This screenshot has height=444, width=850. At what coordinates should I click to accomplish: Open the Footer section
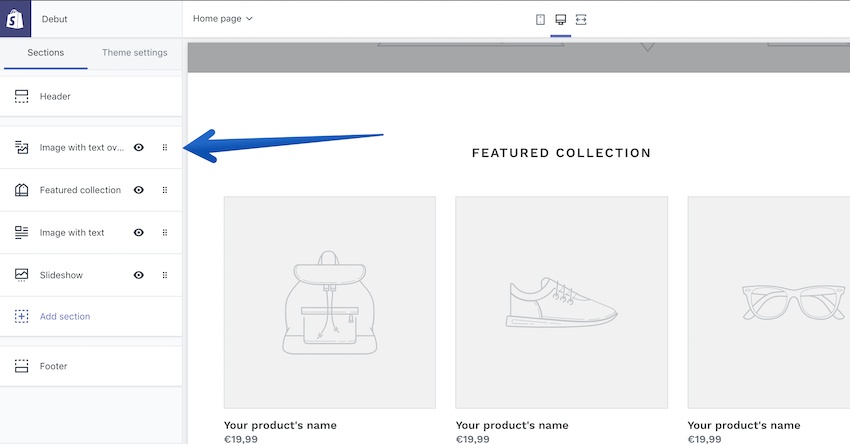click(x=91, y=366)
